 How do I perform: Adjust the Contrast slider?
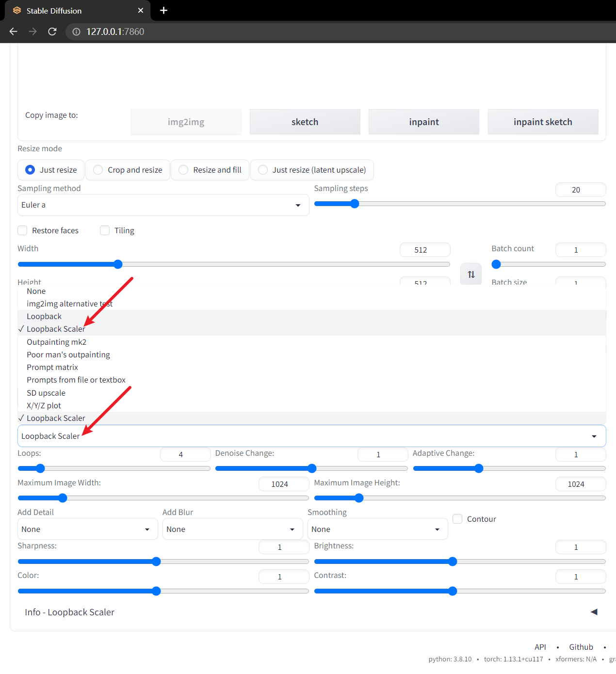point(460,591)
